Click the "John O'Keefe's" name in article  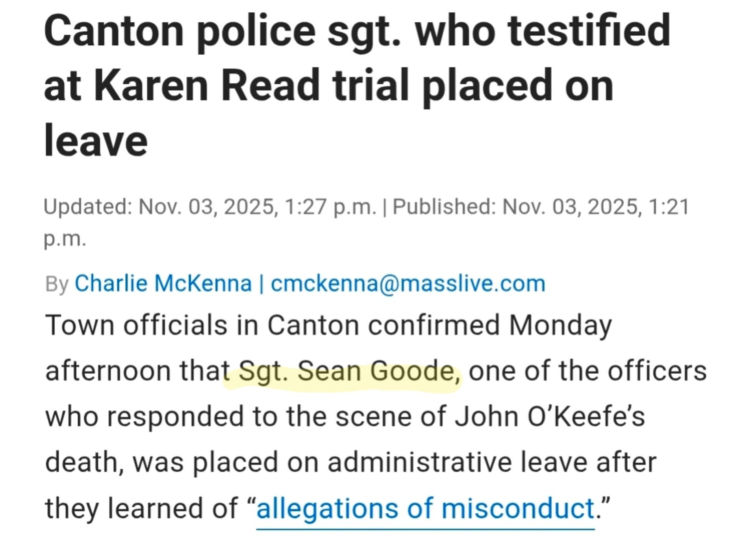pos(550,417)
